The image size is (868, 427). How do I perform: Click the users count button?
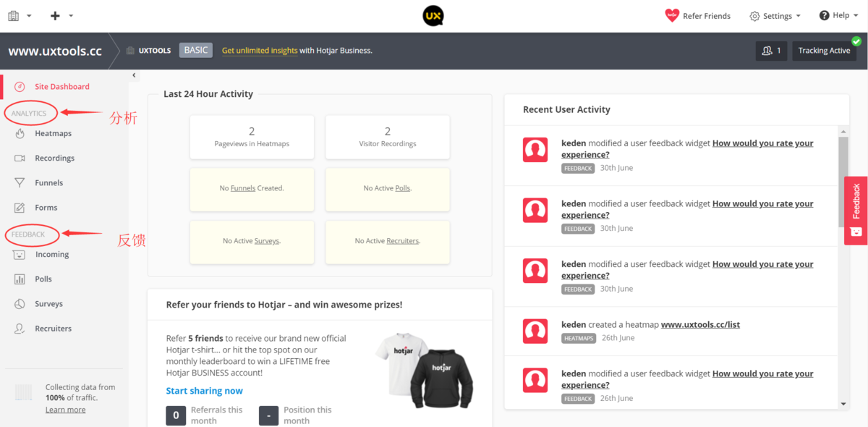pos(771,51)
